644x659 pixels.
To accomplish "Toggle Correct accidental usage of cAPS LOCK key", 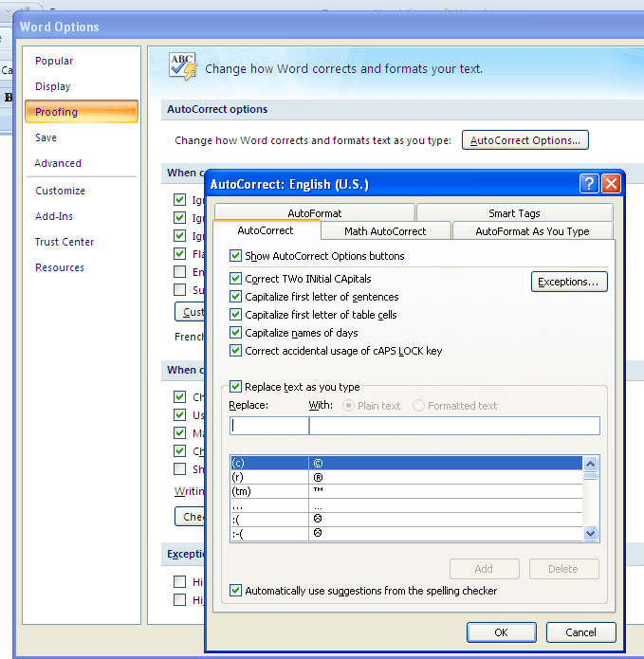I will click(235, 351).
